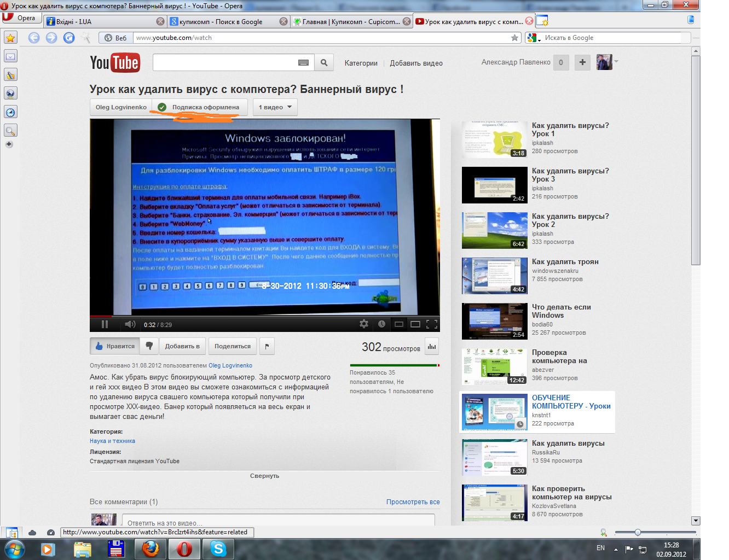Close the Вхідні - I.UA tab
Viewport: 729px width, 560px height.
[x=160, y=21]
